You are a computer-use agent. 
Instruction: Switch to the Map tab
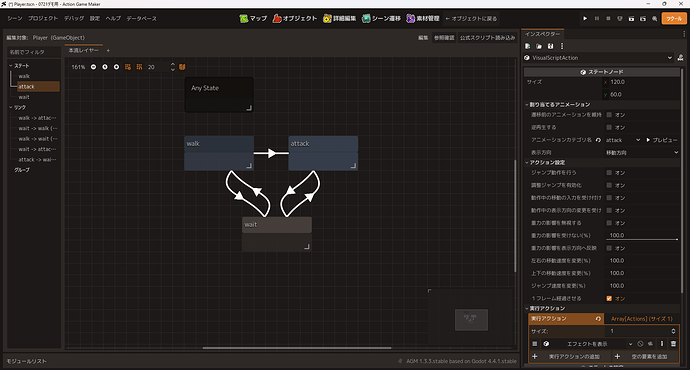click(x=253, y=18)
